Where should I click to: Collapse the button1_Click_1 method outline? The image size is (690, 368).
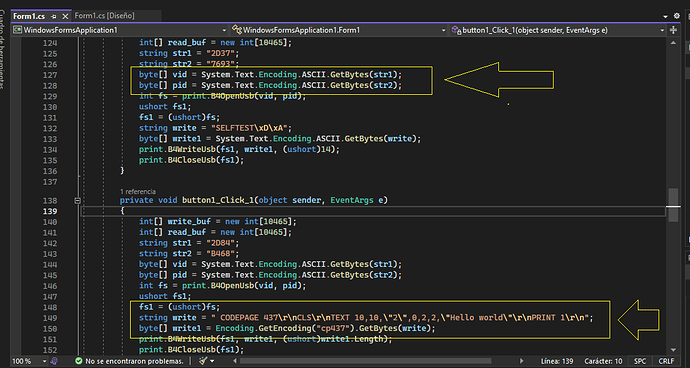coord(77,200)
